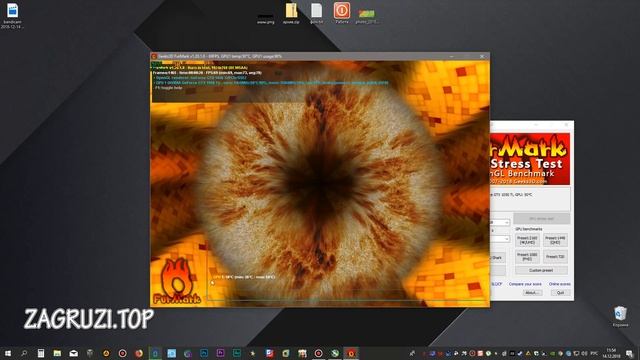Open Premiere Pro from the taskbar
640x360 pixels.
pos(220,353)
